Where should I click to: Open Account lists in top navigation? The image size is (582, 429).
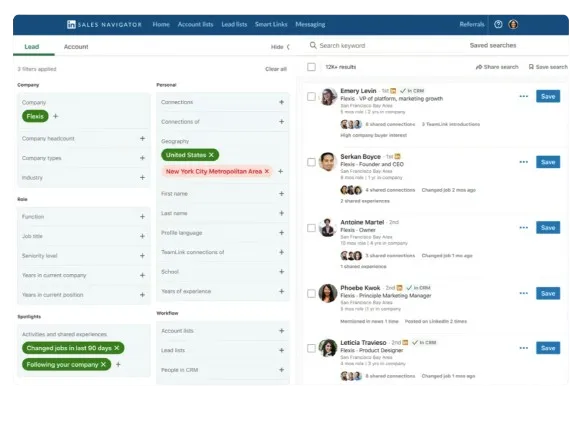[196, 24]
